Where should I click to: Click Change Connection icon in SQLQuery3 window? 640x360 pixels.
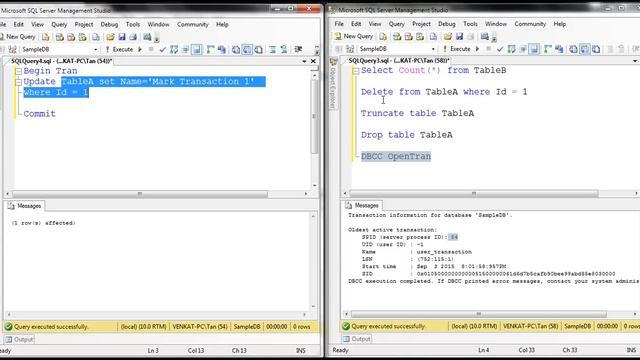[x=350, y=49]
